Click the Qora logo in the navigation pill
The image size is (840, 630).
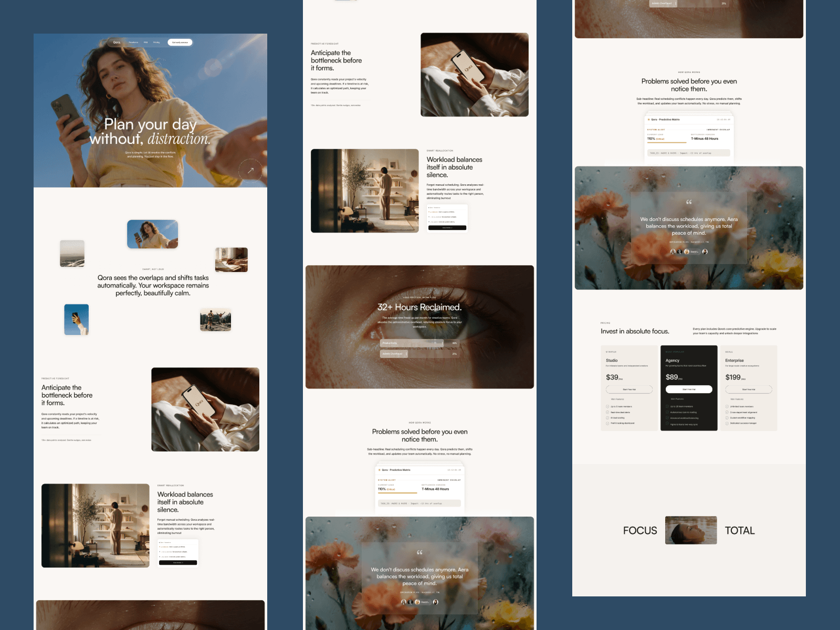pyautogui.click(x=117, y=43)
